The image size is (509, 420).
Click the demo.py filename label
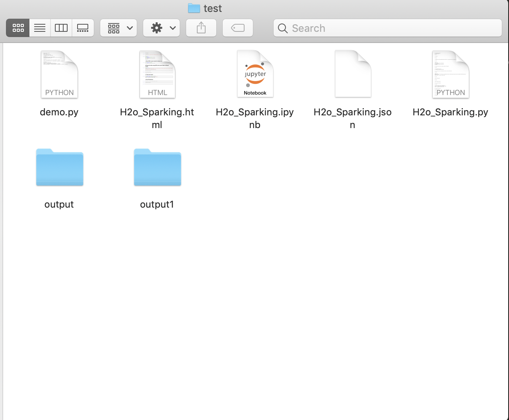[59, 112]
